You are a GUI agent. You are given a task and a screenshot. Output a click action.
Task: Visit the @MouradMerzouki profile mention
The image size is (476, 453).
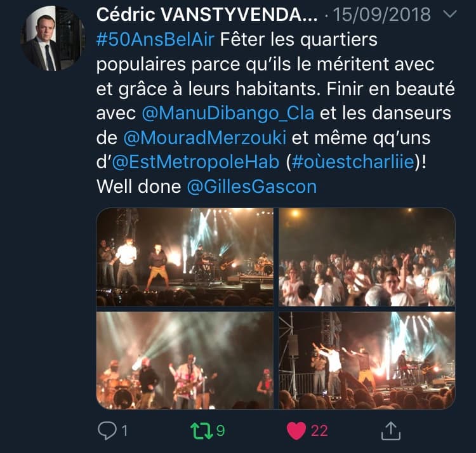204,138
